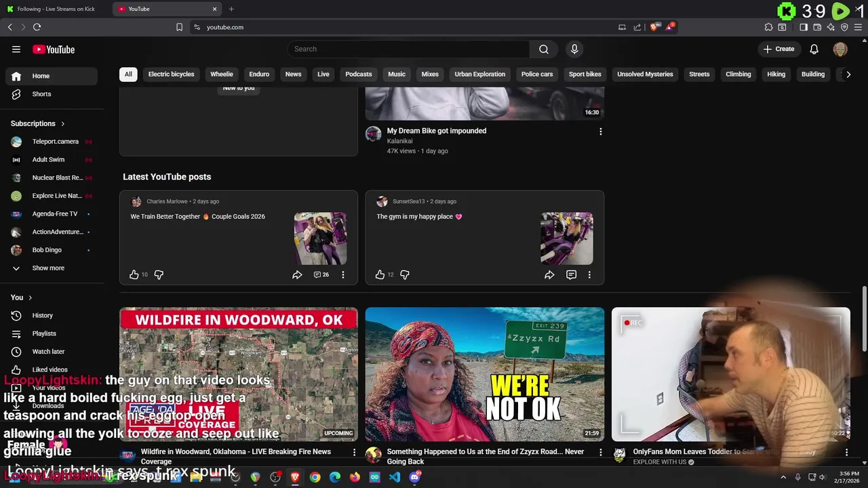Screen dimensions: 868x488
Task: Go back in browser history
Action: (9, 27)
